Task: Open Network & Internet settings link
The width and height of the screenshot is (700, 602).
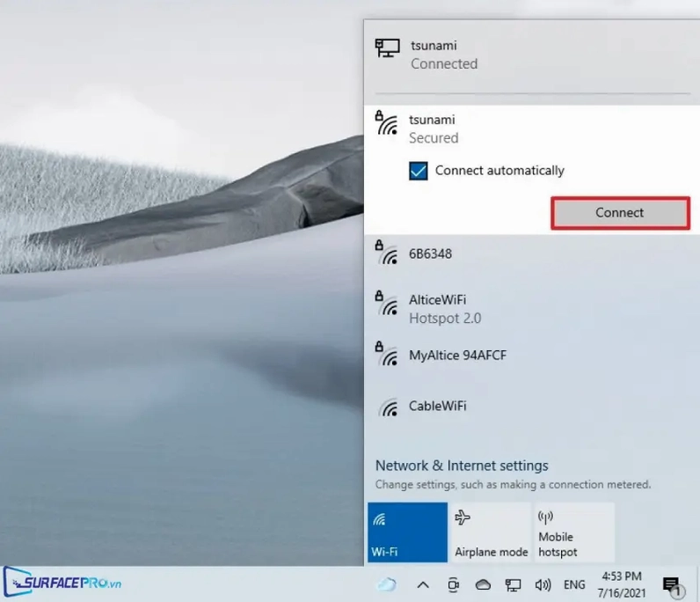Action: coord(462,466)
